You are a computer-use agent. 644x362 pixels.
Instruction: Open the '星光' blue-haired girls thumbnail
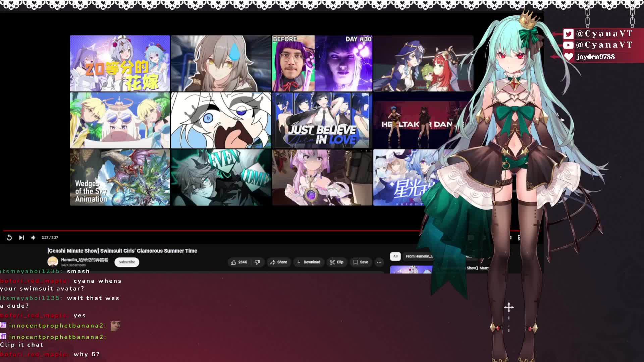(x=406, y=177)
